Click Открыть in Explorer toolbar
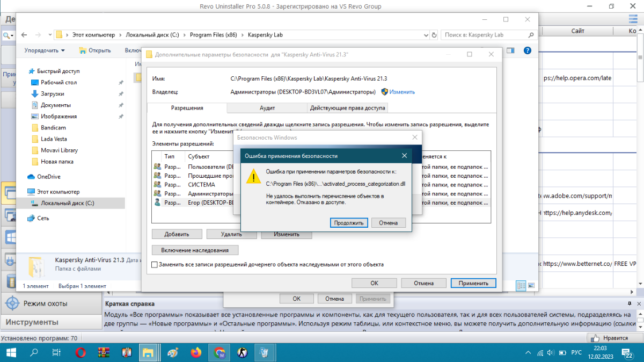The image size is (644, 362). [x=94, y=50]
